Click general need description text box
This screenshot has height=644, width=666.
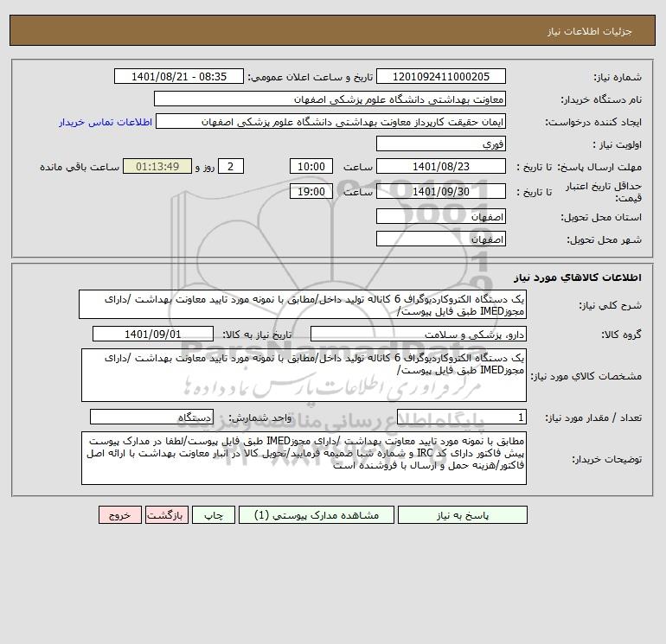[x=303, y=305]
